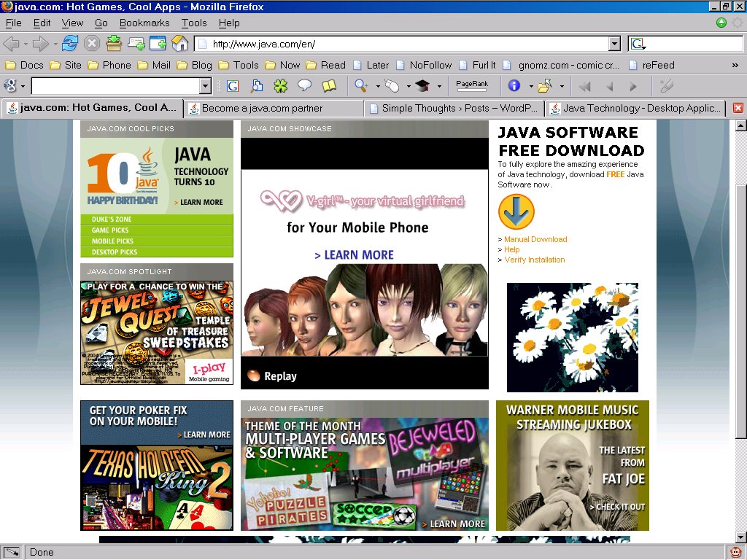
Task: Click the Reload page toolbar icon
Action: tap(69, 44)
